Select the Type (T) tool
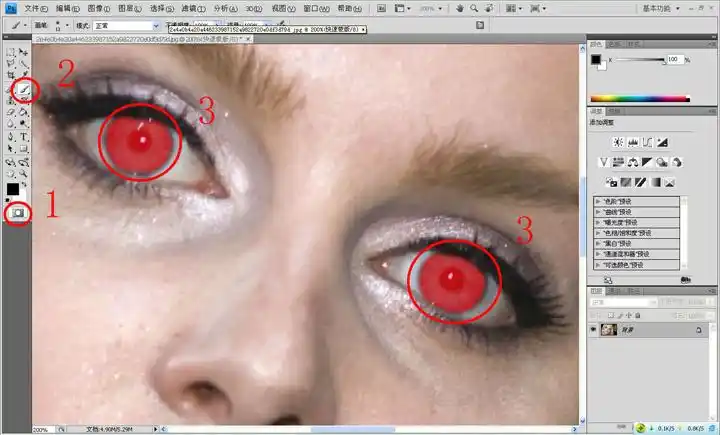The width and height of the screenshot is (720, 435). (x=23, y=137)
